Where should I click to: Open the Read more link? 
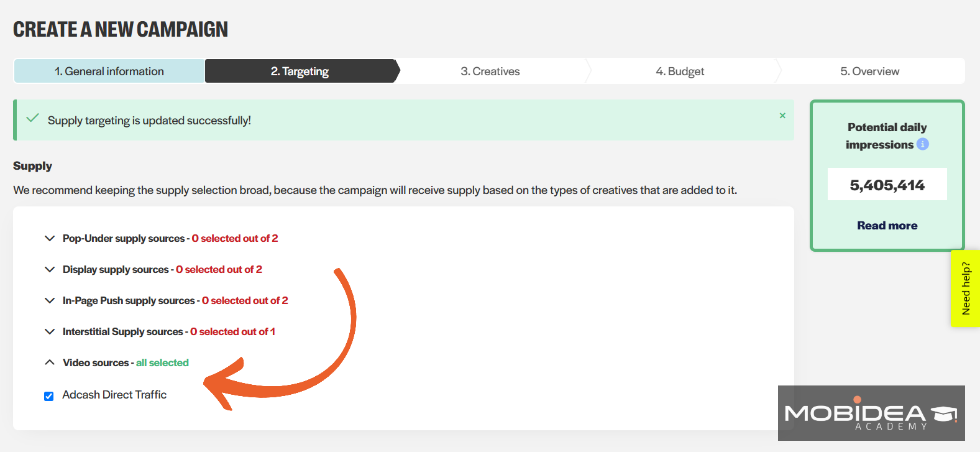click(887, 226)
